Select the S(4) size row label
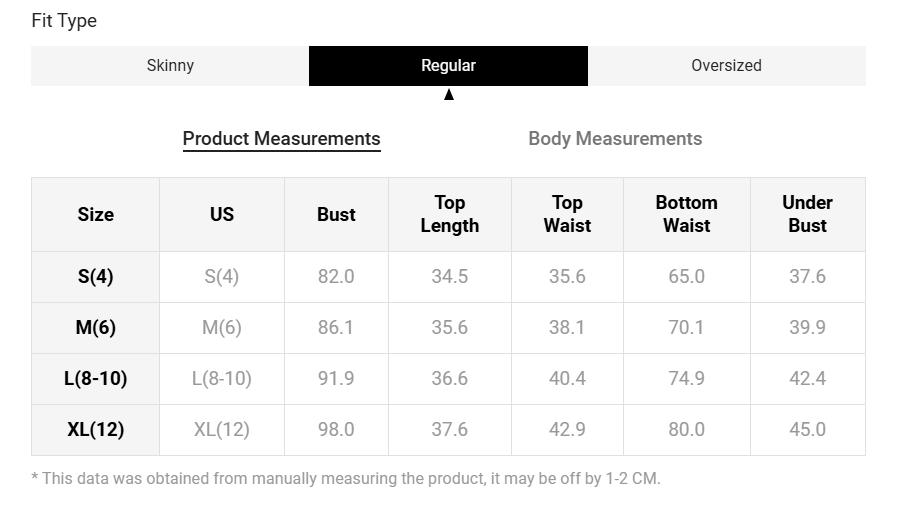The height and width of the screenshot is (511, 906). 96,277
